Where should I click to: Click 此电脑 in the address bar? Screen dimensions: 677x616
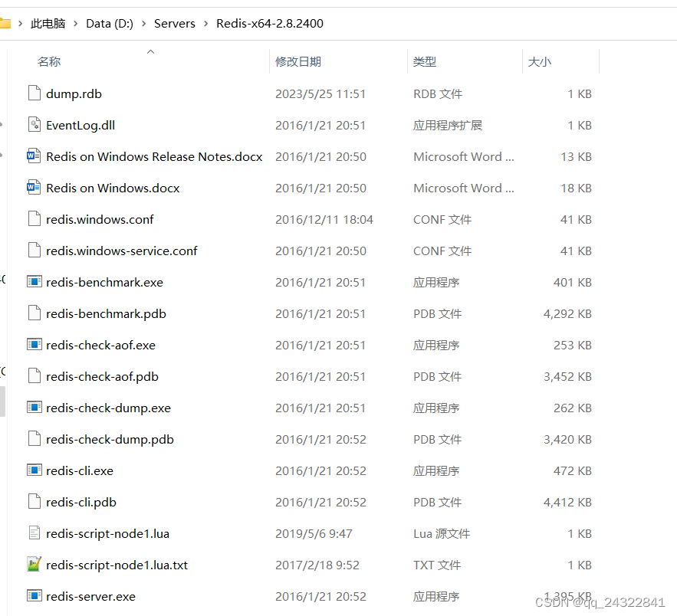point(48,24)
